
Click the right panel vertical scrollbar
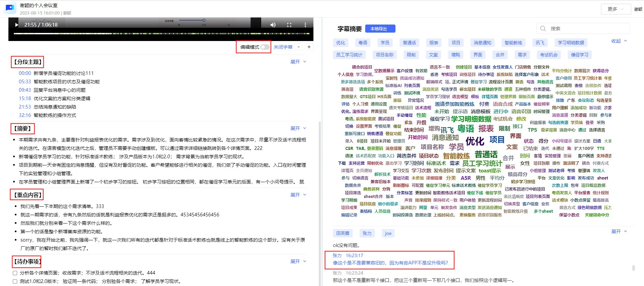[x=634, y=268]
